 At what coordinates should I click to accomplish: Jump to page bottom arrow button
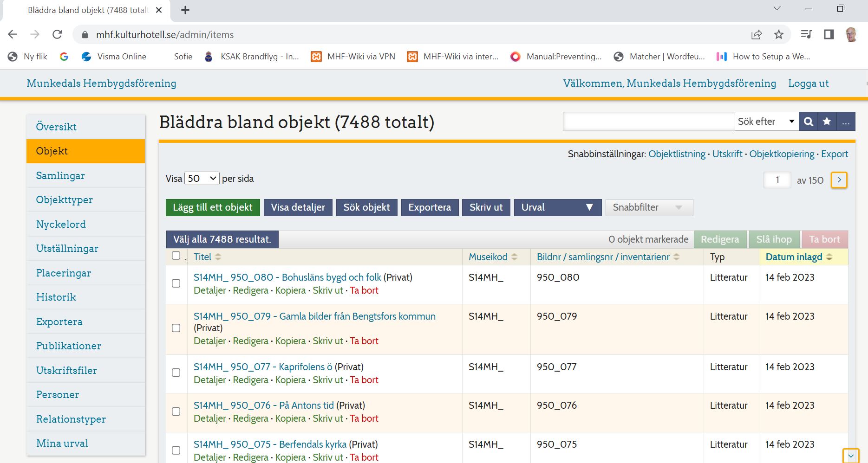pos(851,456)
